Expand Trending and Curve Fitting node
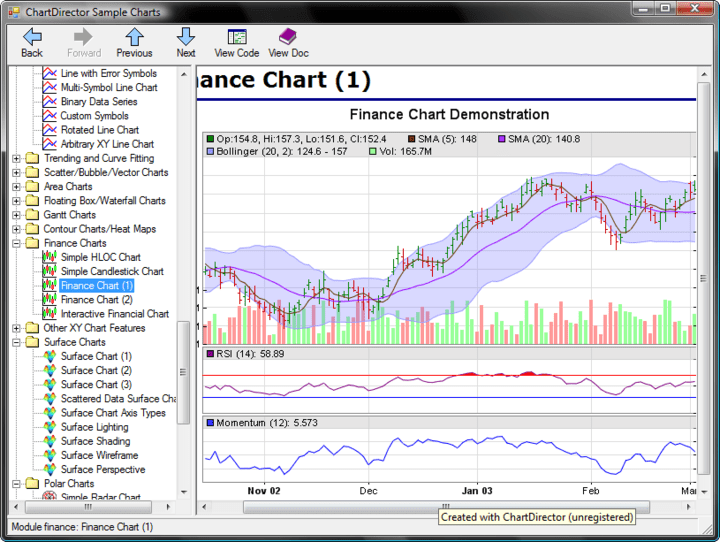This screenshot has height=542, width=720. [x=17, y=159]
